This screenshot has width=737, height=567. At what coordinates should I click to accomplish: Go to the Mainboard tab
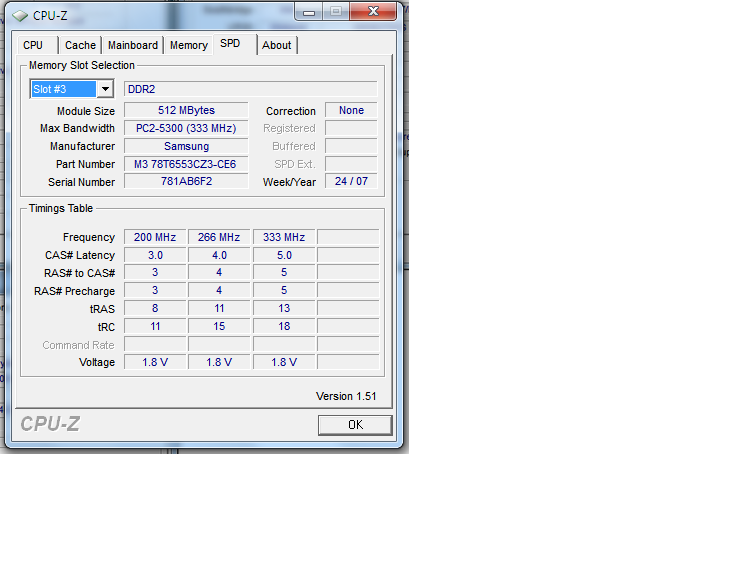pos(133,45)
